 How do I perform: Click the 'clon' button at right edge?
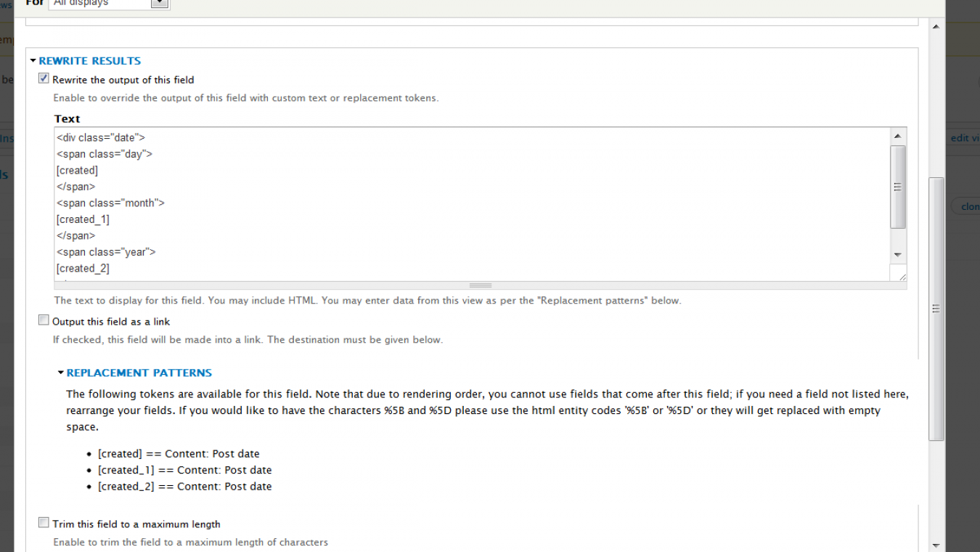click(x=966, y=206)
